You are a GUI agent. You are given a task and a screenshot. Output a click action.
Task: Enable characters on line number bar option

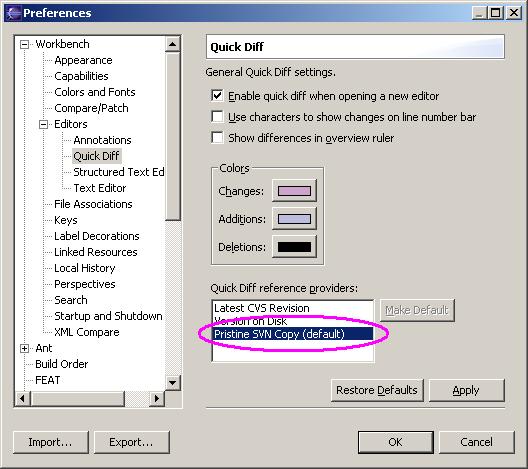pyautogui.click(x=217, y=116)
